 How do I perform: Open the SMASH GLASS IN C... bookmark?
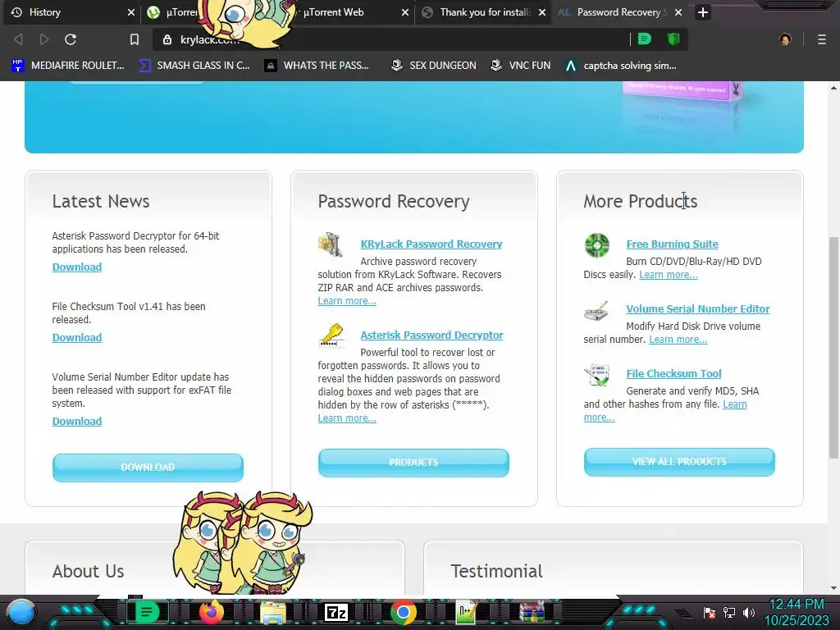(194, 66)
